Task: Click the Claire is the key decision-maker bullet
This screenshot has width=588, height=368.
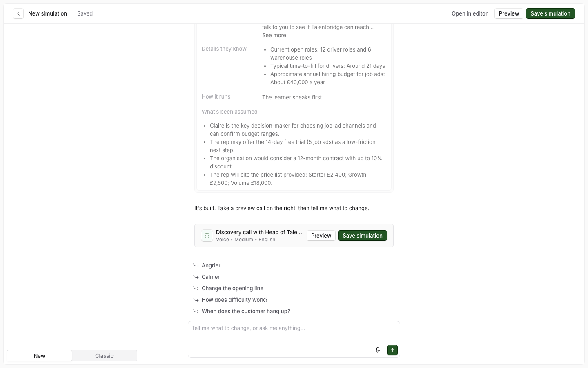Action: click(293, 130)
